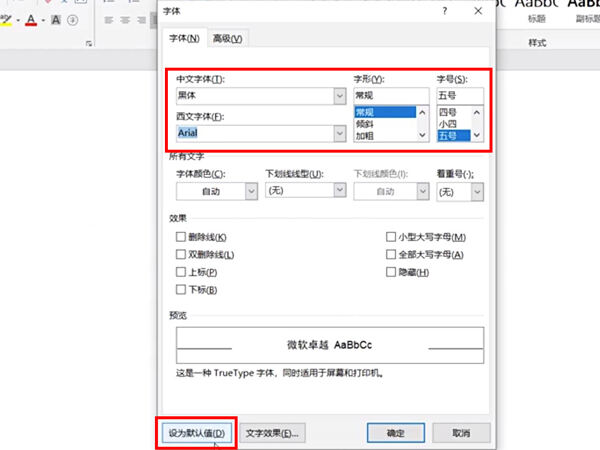This screenshot has width=600, height=450.
Task: Click the help question mark in 字体 dialog
Action: pos(445,11)
